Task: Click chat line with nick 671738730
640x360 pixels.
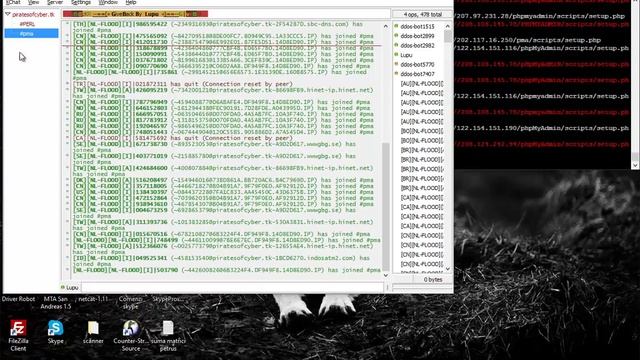Action: (x=214, y=147)
